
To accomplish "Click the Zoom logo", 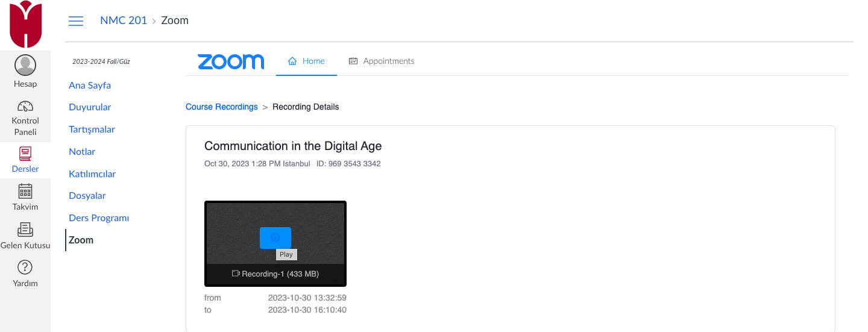I will point(231,61).
